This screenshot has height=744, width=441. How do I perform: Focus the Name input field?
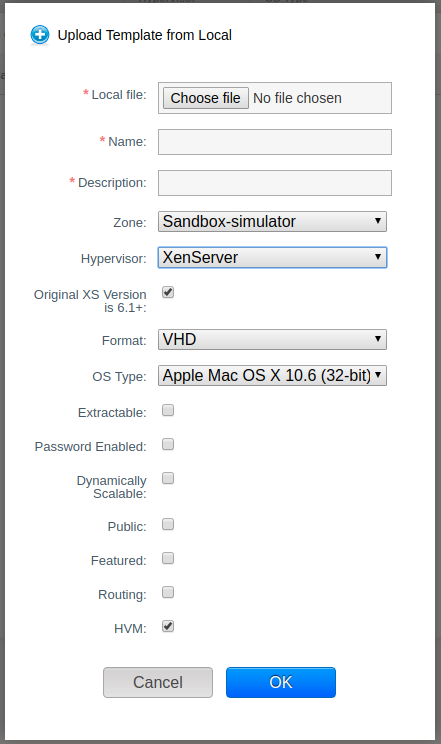275,142
